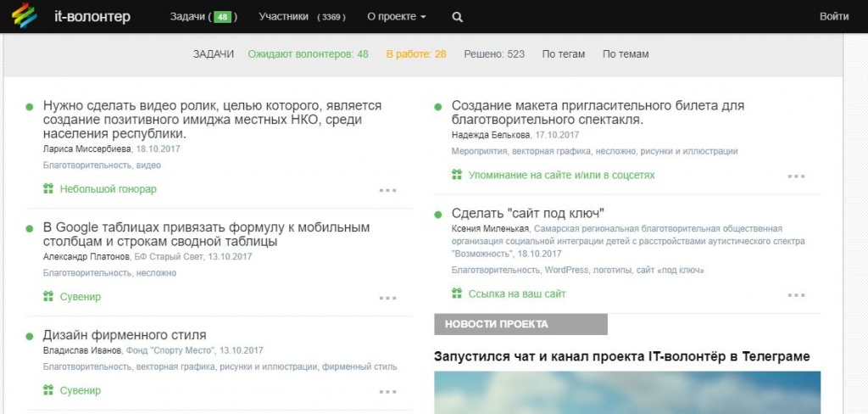Click gift icon beside Небольшой гонорар
The height and width of the screenshot is (414, 868).
click(48, 189)
